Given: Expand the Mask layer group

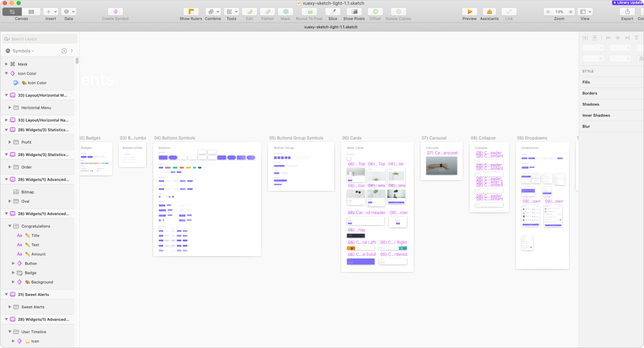Looking at the screenshot, I should [6, 64].
